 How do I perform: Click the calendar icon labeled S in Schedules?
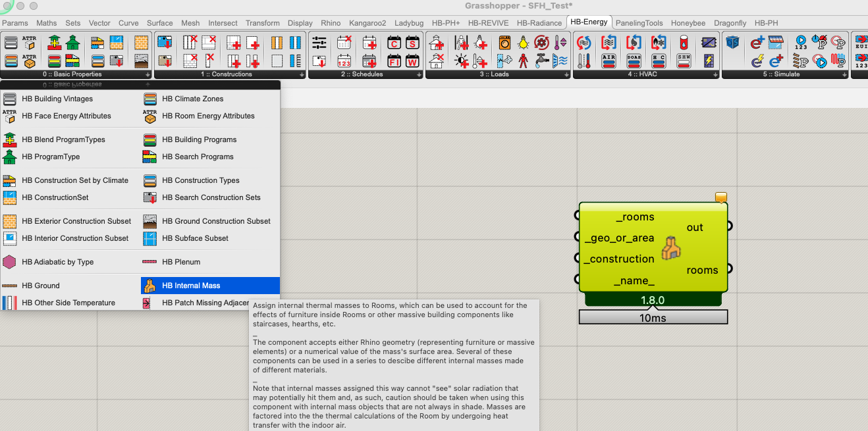pyautogui.click(x=412, y=43)
